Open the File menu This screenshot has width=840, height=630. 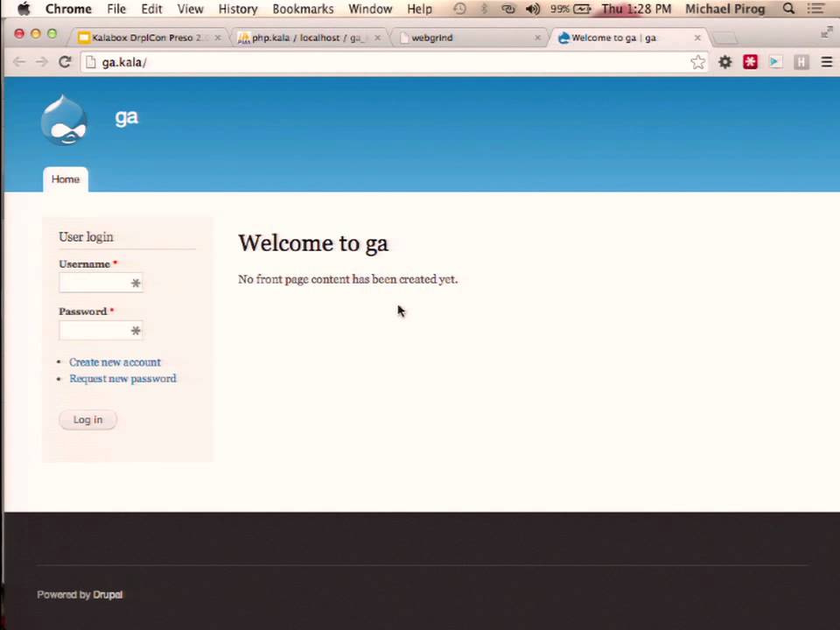[116, 9]
